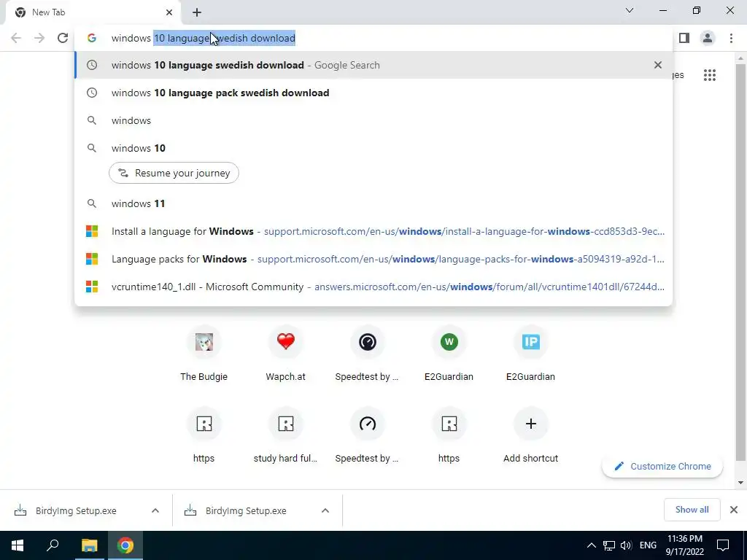The width and height of the screenshot is (747, 560).
Task: Select the 'windows 10 language swedish download' suggestion
Action: pos(373,65)
